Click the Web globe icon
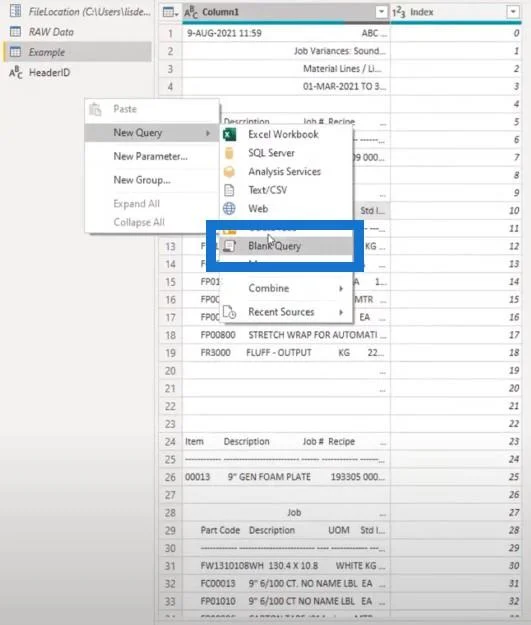Viewport: 531px width, 625px height. (x=229, y=208)
